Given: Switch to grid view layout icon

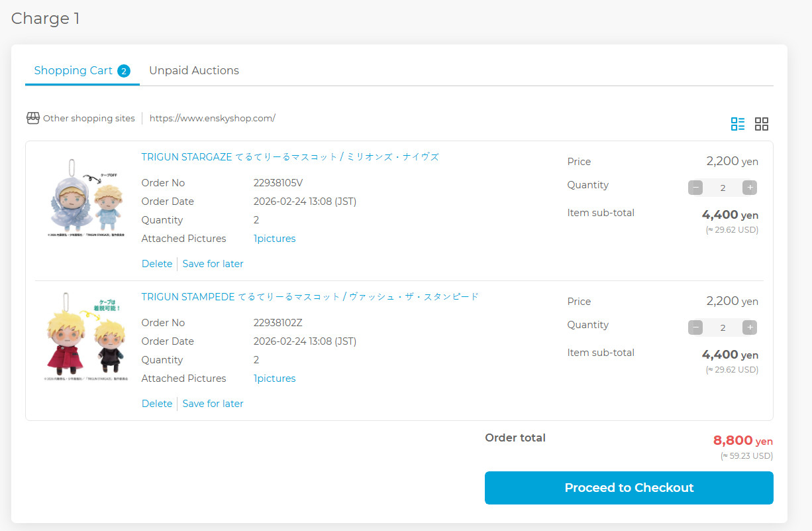Looking at the screenshot, I should [762, 124].
